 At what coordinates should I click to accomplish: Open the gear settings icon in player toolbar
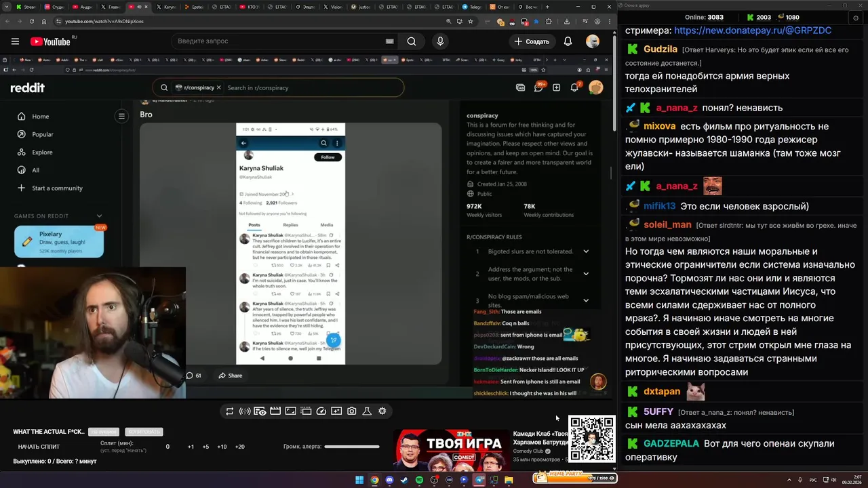pyautogui.click(x=382, y=411)
